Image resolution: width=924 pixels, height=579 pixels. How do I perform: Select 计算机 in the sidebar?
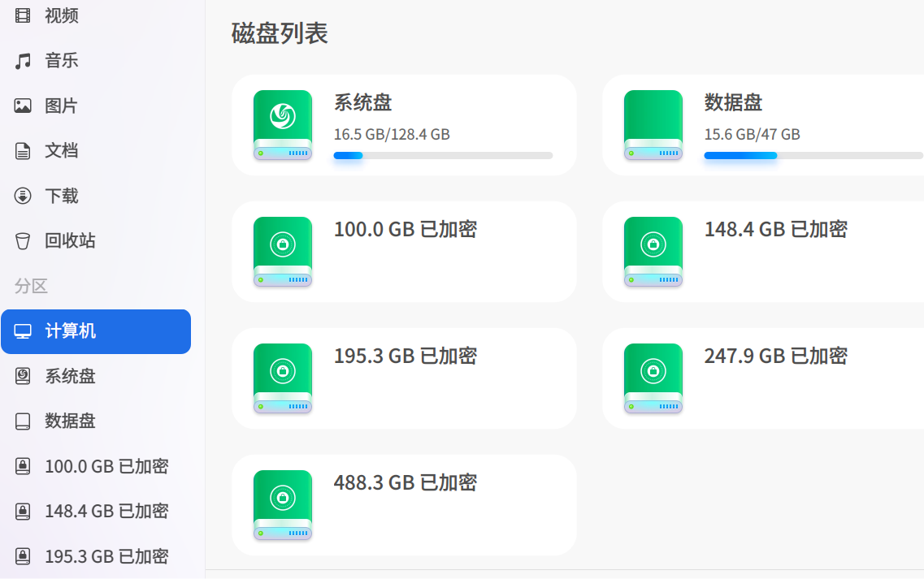(95, 331)
